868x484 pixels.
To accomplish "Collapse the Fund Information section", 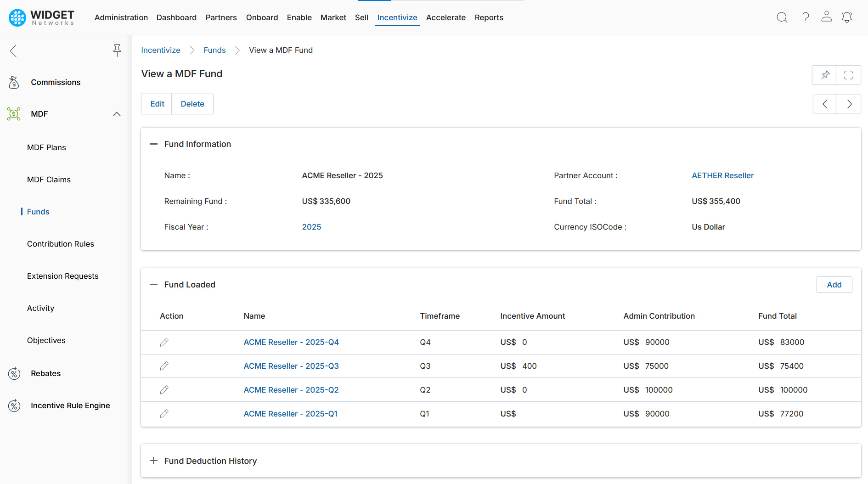I will tap(153, 144).
